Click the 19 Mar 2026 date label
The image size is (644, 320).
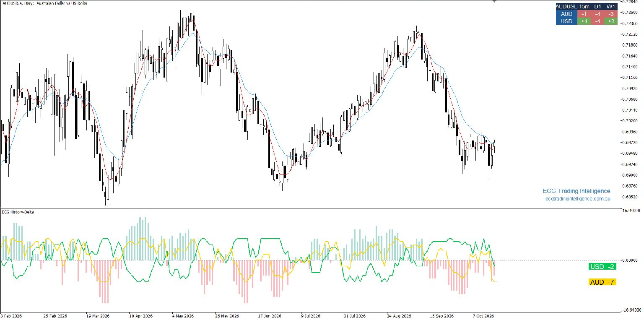tap(98, 316)
